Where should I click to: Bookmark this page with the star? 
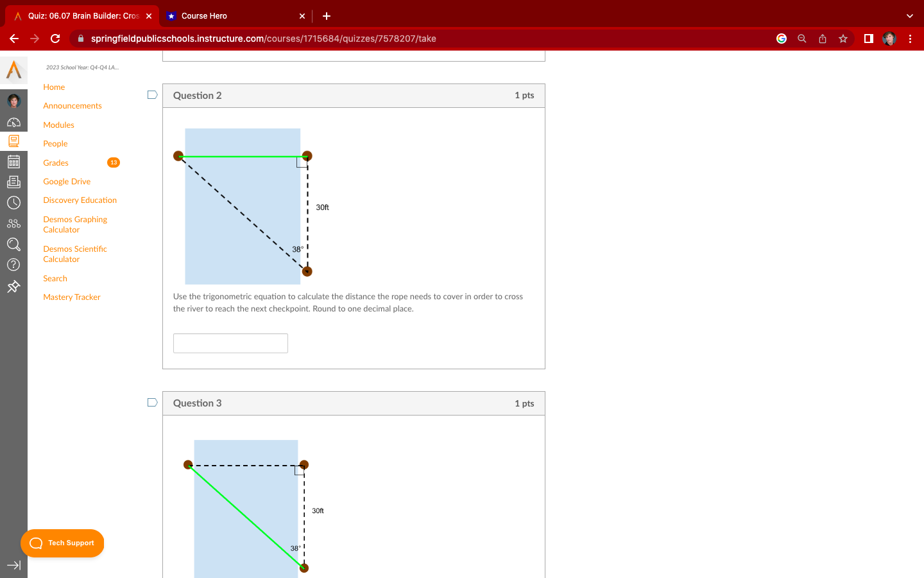point(843,39)
